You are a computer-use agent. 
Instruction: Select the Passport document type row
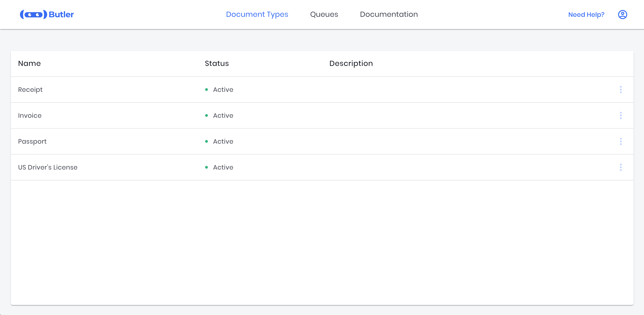pyautogui.click(x=322, y=141)
